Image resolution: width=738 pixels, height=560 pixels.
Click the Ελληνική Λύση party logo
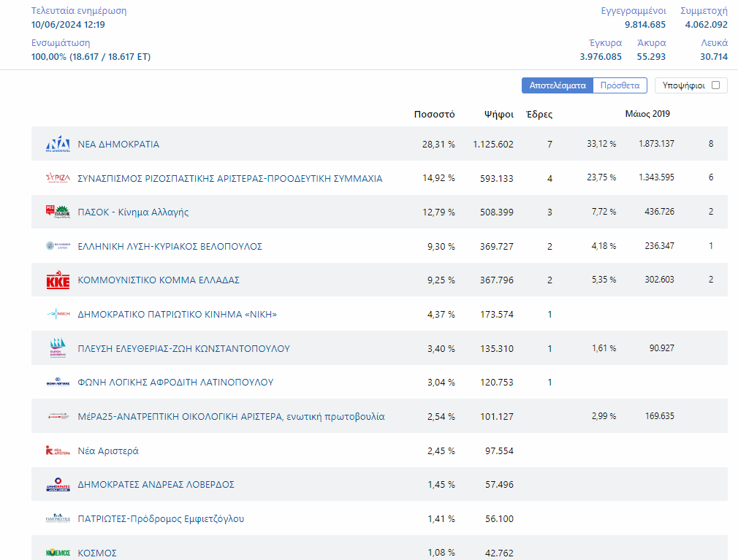coord(58,246)
